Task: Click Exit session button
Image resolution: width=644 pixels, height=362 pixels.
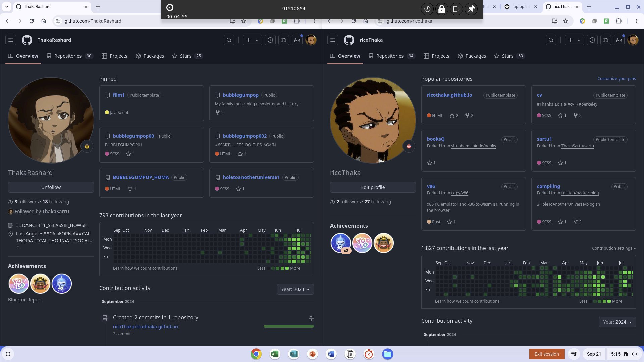Action: click(x=547, y=354)
